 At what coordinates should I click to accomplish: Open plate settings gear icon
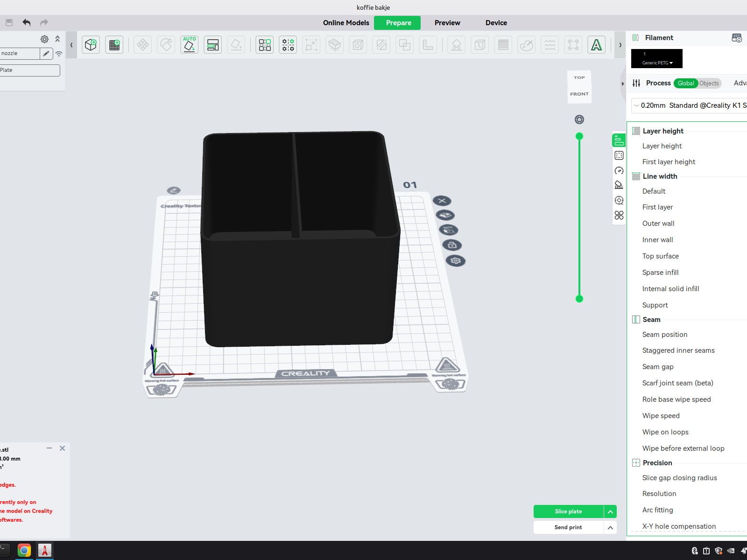pos(456,260)
